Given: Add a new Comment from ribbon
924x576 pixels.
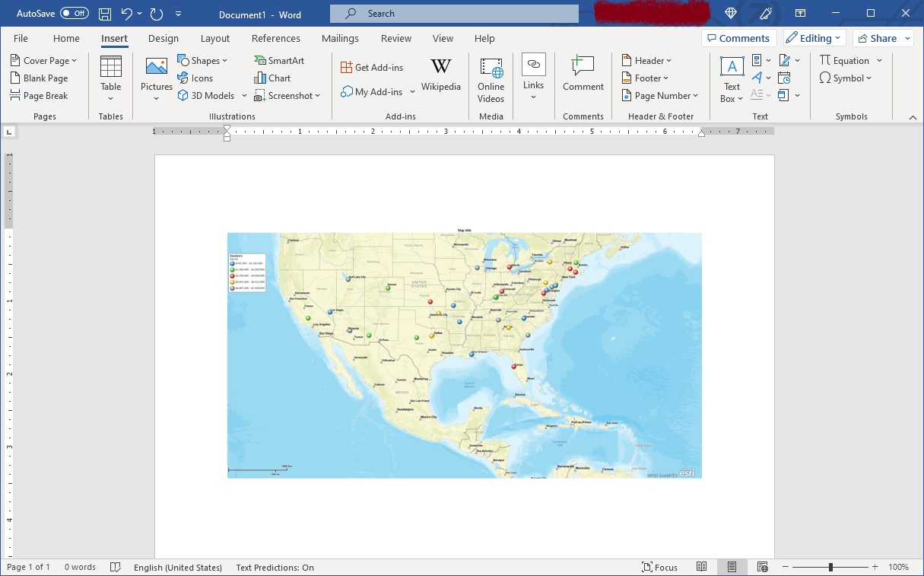Looking at the screenshot, I should (x=583, y=74).
